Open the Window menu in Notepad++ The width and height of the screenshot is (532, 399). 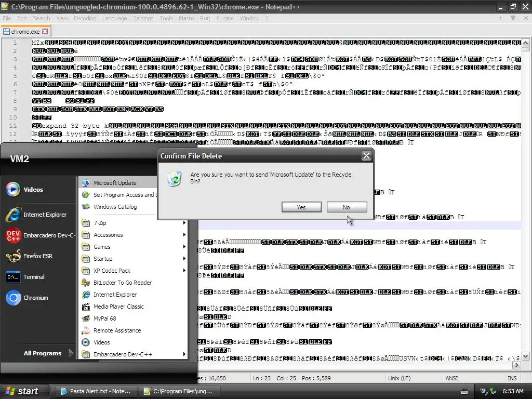pos(249,18)
